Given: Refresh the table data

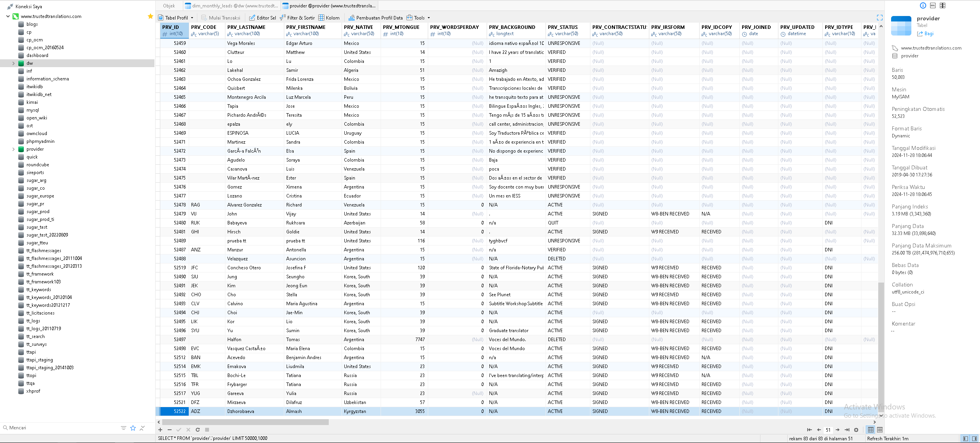Looking at the screenshot, I should pos(198,430).
